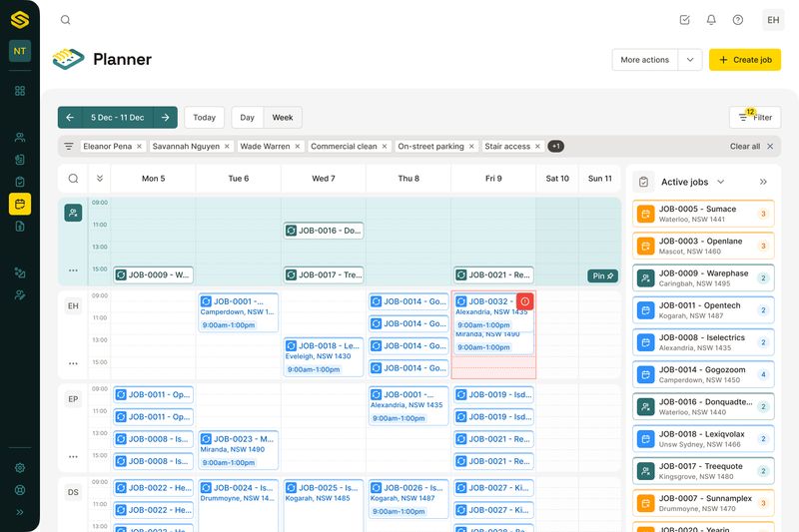Screen dimensions: 799x532
Task: Open more options for the unassigned row
Action: 73,270
